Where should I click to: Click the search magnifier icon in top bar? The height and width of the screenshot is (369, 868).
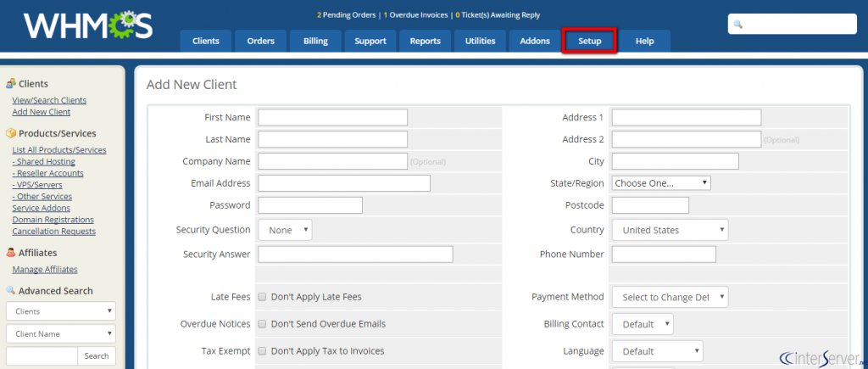[737, 25]
